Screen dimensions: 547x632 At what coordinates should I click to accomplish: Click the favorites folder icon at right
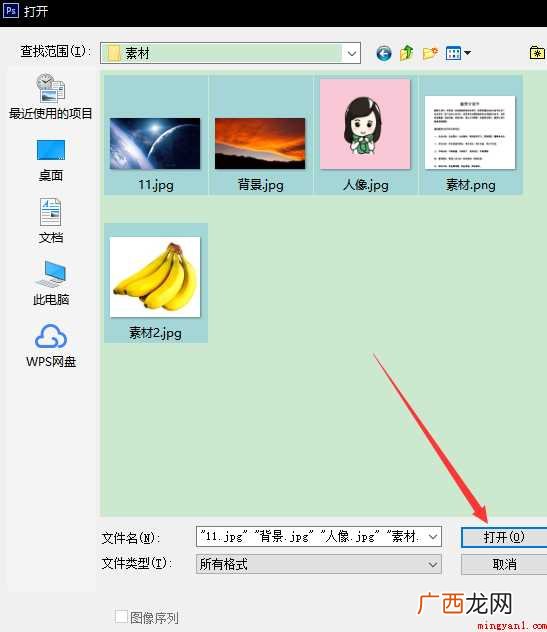pos(537,53)
